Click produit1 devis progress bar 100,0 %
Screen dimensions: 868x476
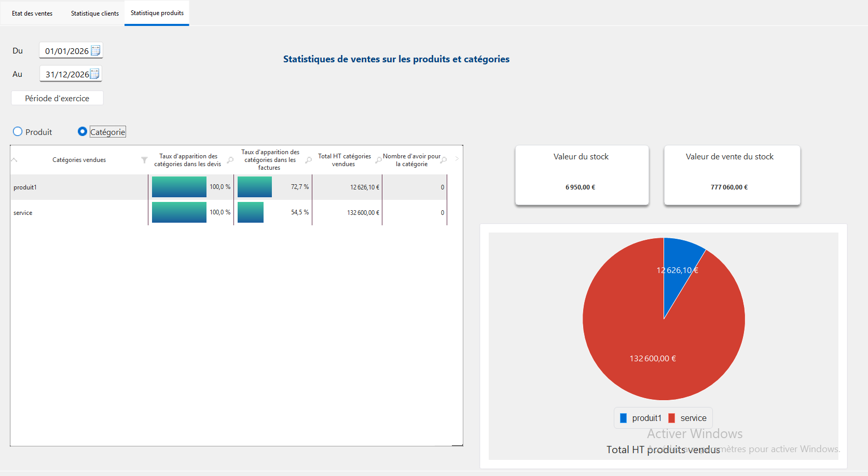point(179,187)
